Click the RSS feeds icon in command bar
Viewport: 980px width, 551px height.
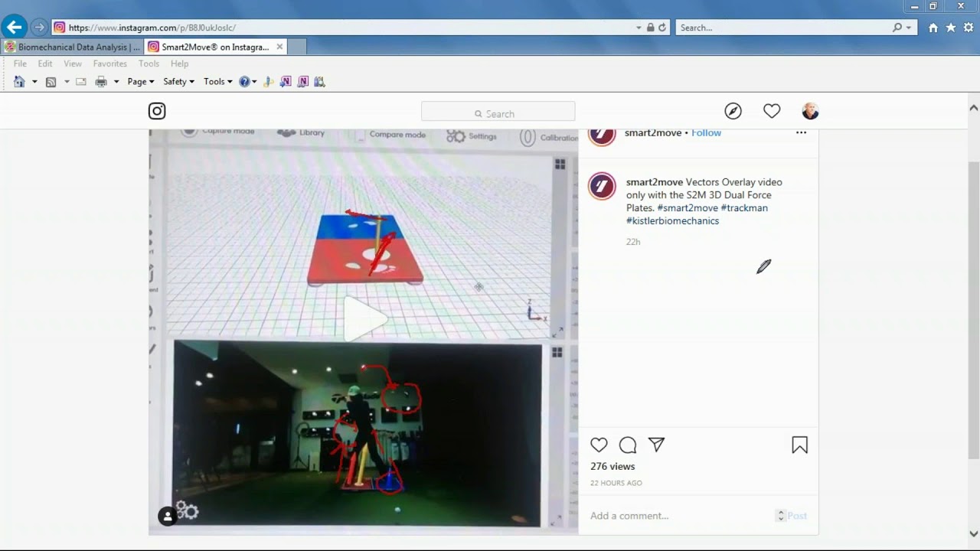pyautogui.click(x=51, y=82)
